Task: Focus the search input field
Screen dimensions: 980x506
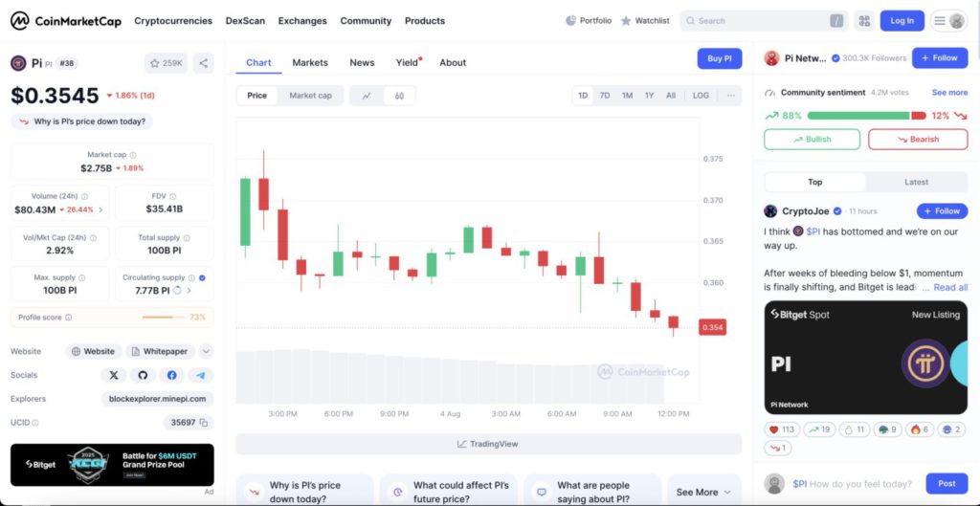Action: [x=761, y=21]
